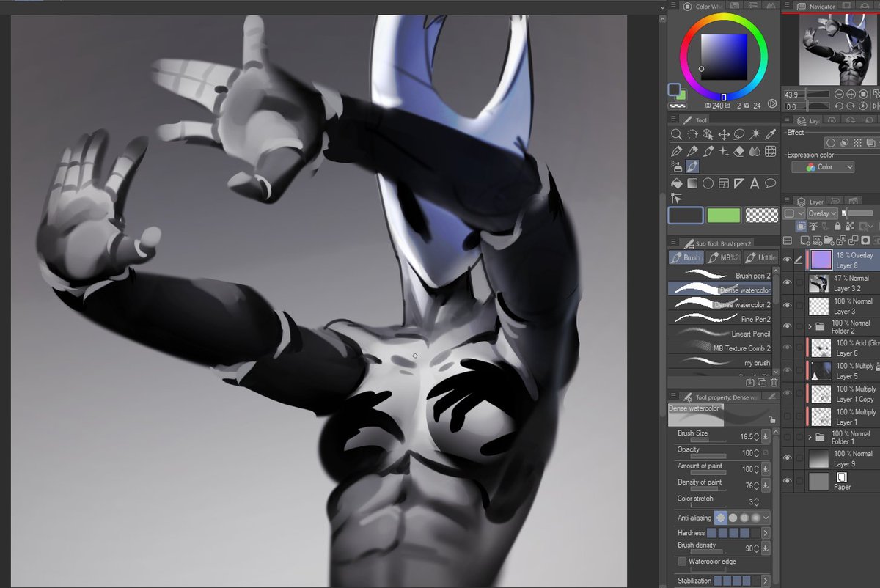Select the Move layer tool

(724, 134)
